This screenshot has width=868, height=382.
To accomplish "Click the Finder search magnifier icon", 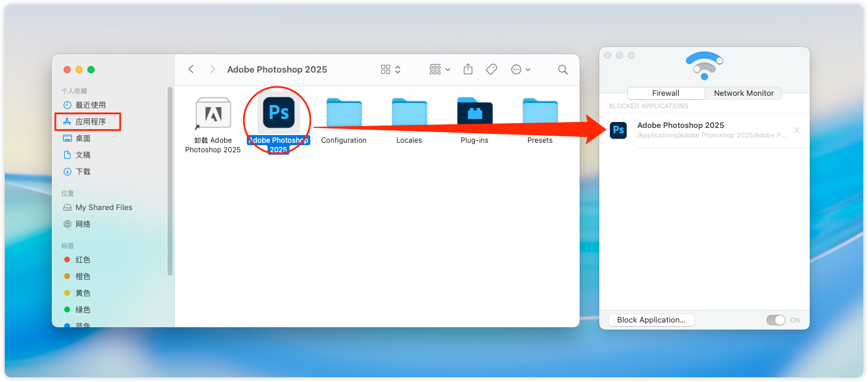I will click(562, 70).
